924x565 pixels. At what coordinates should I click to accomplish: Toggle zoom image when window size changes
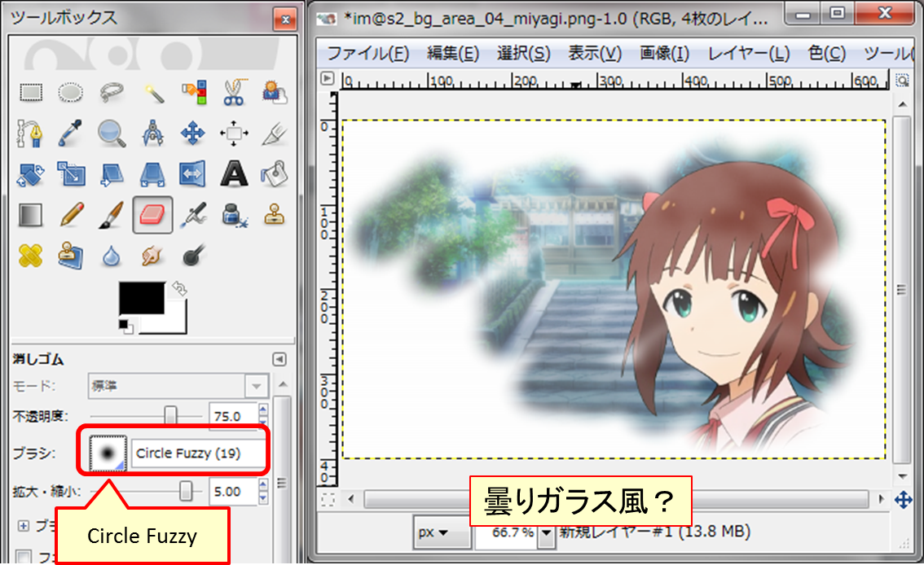click(x=902, y=79)
